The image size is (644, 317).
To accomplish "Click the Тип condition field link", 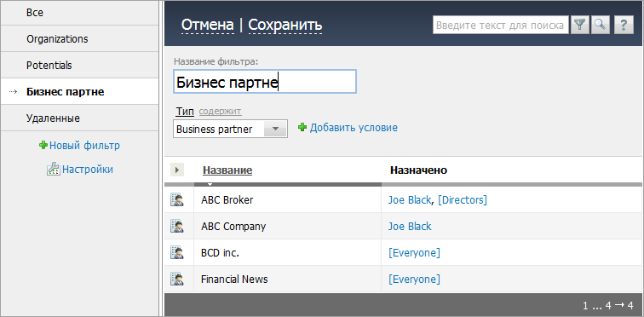I will click(185, 112).
